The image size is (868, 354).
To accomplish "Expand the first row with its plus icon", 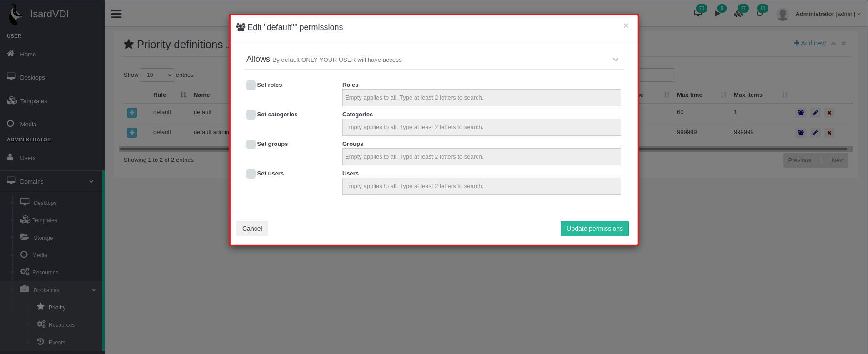I will coord(132,113).
